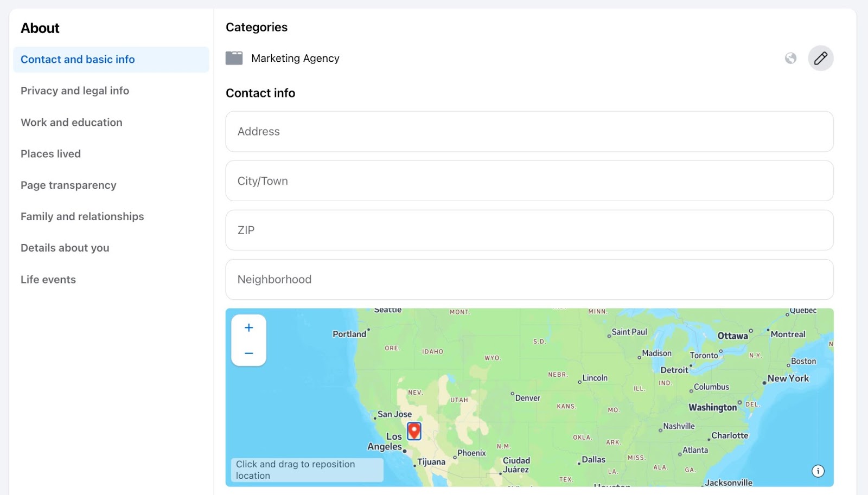Screen dimensions: 868x495
Task: Zoom out on the map with the minus button
Action: click(x=248, y=352)
